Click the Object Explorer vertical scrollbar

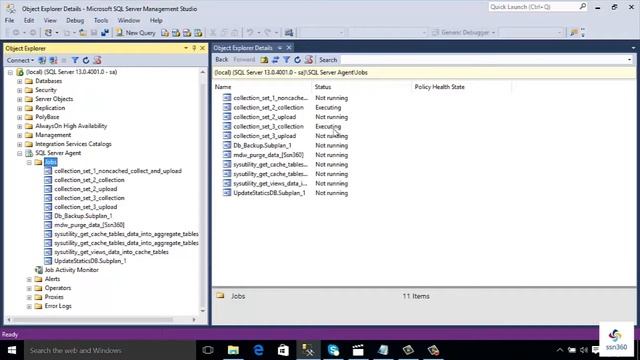coord(203,192)
